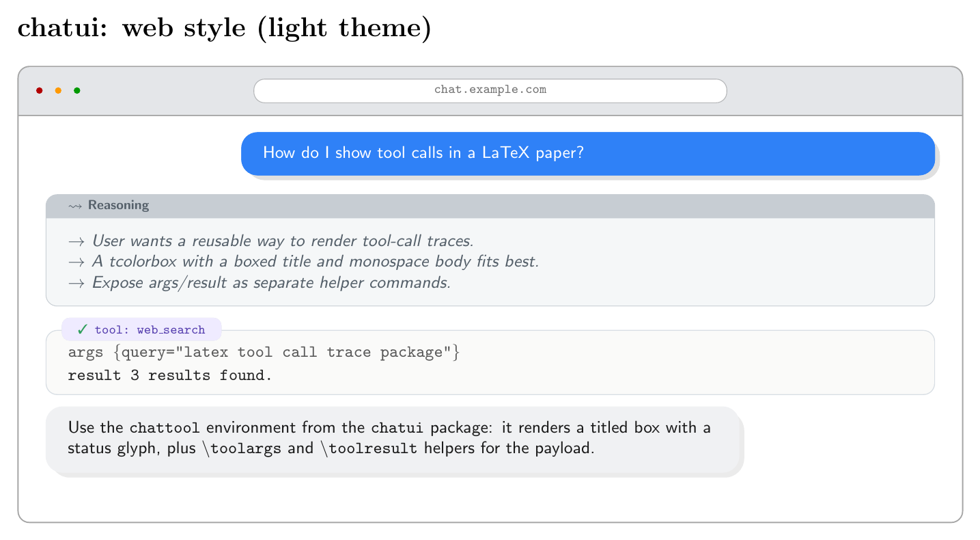Focus the chat.example.com address bar
The image size is (980, 540).
[x=490, y=91]
